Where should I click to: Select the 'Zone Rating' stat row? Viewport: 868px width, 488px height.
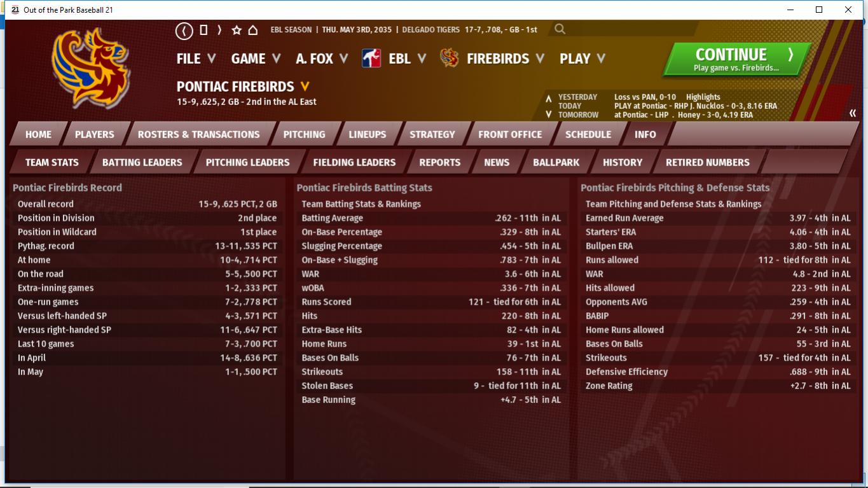pos(719,386)
